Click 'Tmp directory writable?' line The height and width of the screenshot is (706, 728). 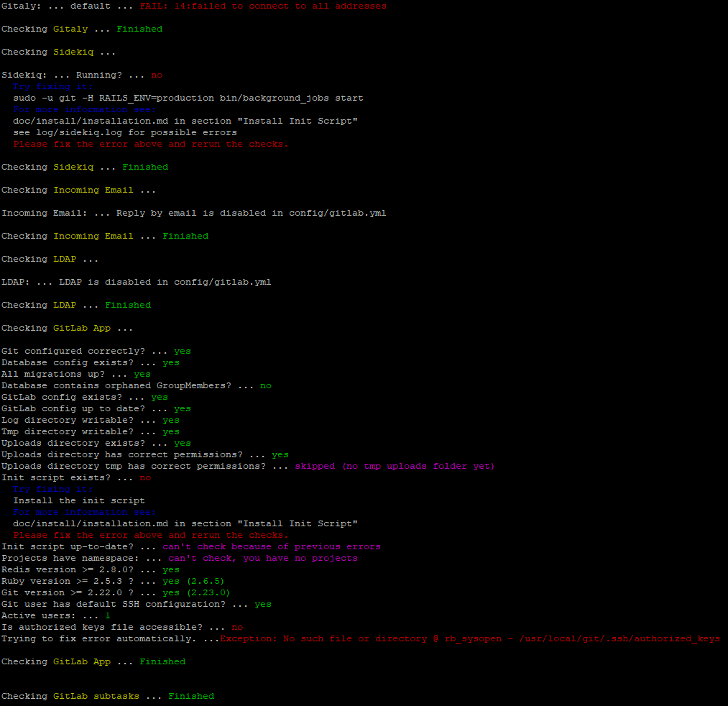click(x=91, y=432)
